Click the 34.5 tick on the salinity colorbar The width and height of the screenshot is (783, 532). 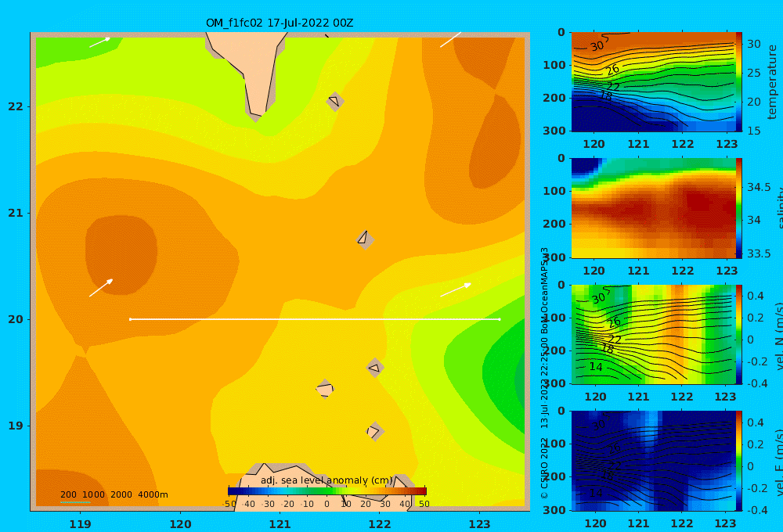pos(759,187)
